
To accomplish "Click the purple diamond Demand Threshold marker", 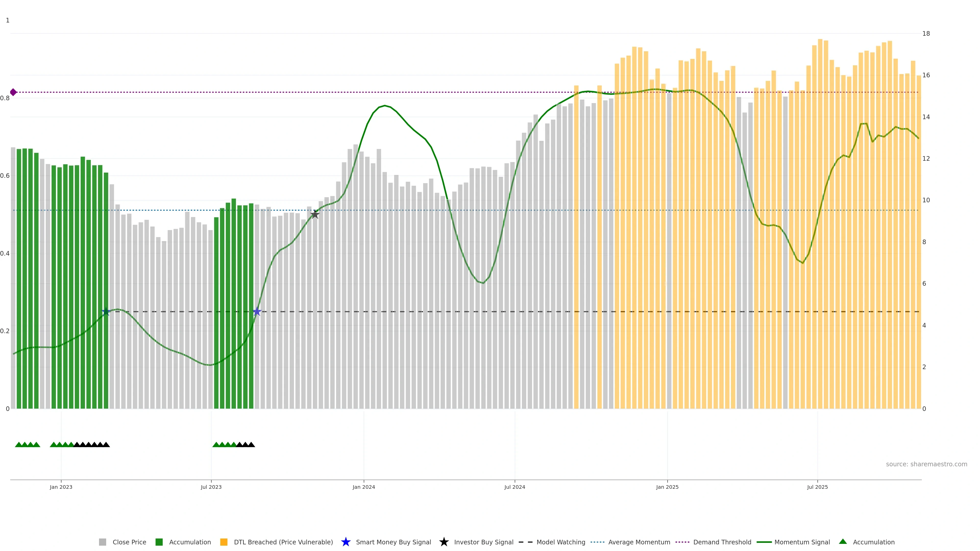I will click(x=13, y=92).
